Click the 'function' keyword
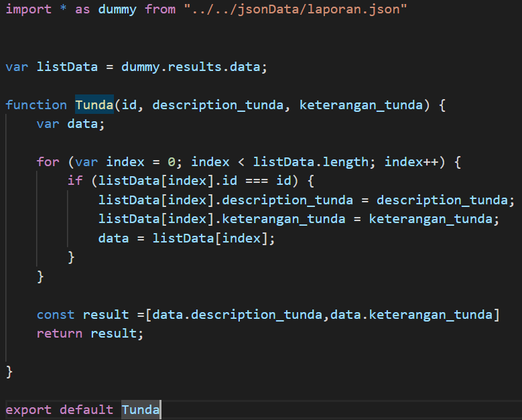The image size is (522, 420). point(36,105)
